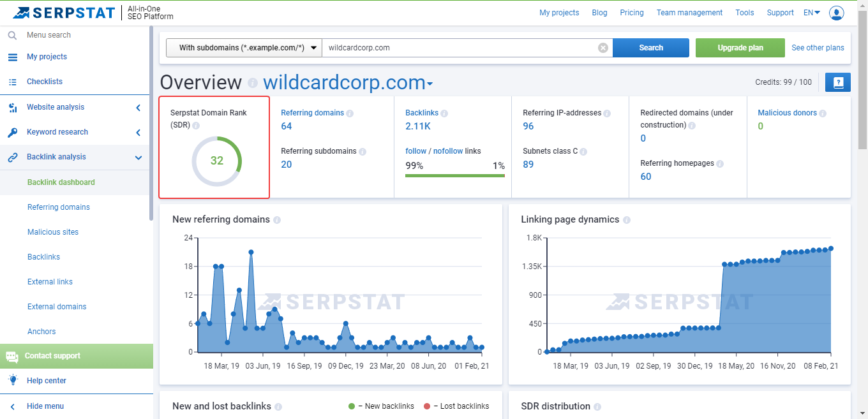Open the blue guide book icon
The image size is (868, 419).
pyautogui.click(x=837, y=82)
